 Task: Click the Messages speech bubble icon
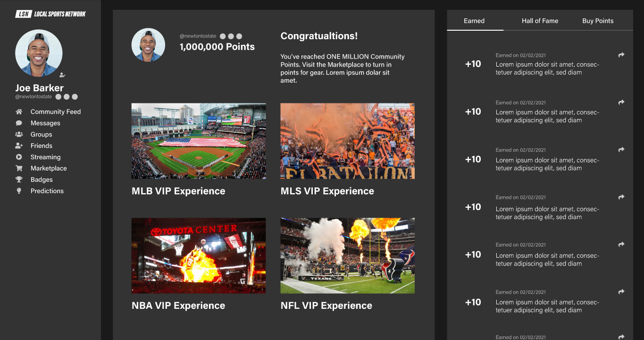tap(19, 123)
